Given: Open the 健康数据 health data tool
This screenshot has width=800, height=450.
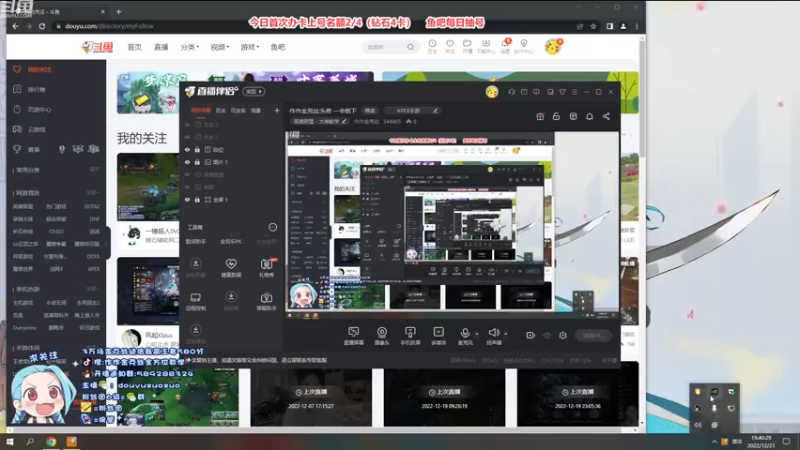Looking at the screenshot, I should tap(231, 267).
